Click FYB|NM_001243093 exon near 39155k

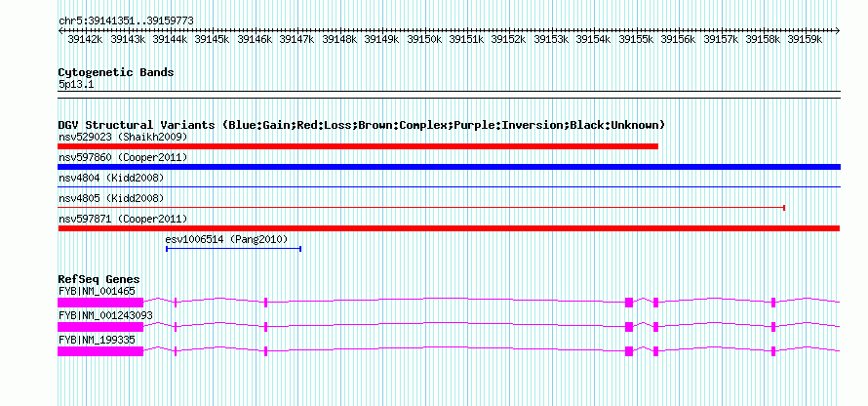tap(629, 327)
